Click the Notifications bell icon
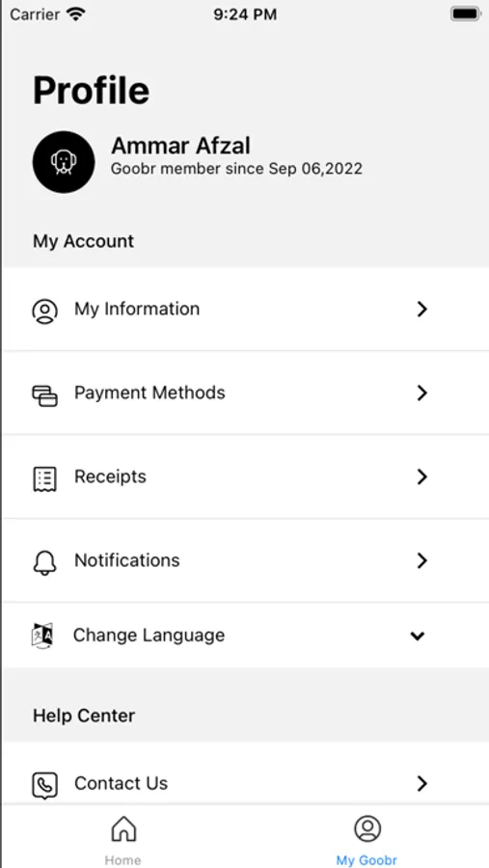This screenshot has height=868, width=489. (x=45, y=563)
